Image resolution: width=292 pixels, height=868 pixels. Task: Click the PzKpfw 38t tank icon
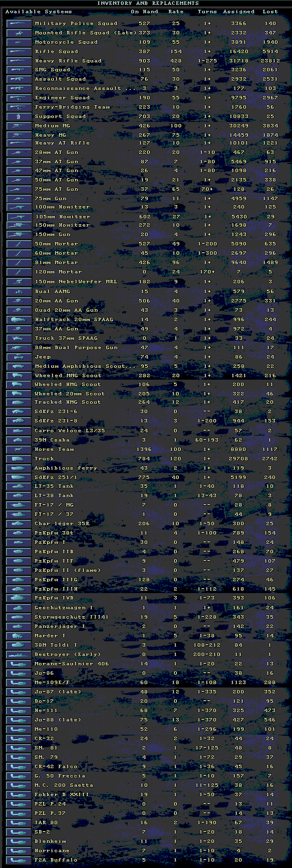point(19,533)
